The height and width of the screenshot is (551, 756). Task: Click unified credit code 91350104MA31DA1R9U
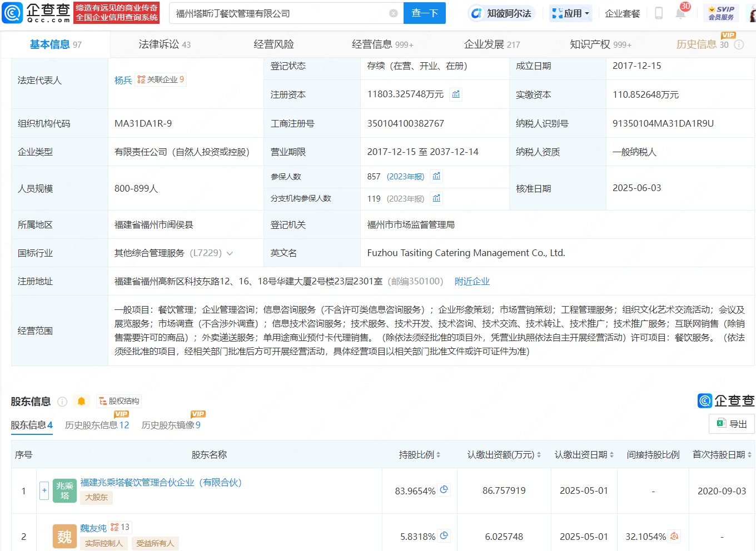(x=663, y=123)
